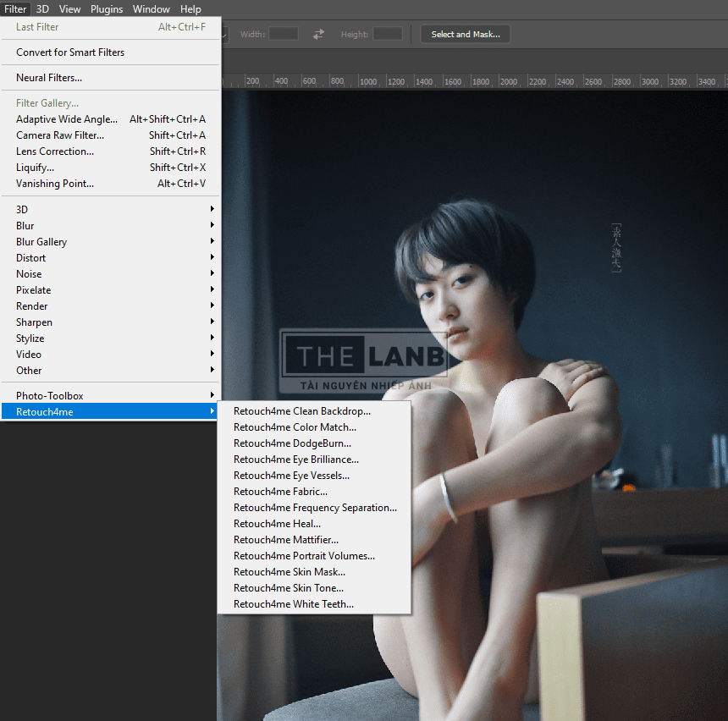Click the Width input field
This screenshot has height=721, width=728.
(x=284, y=34)
